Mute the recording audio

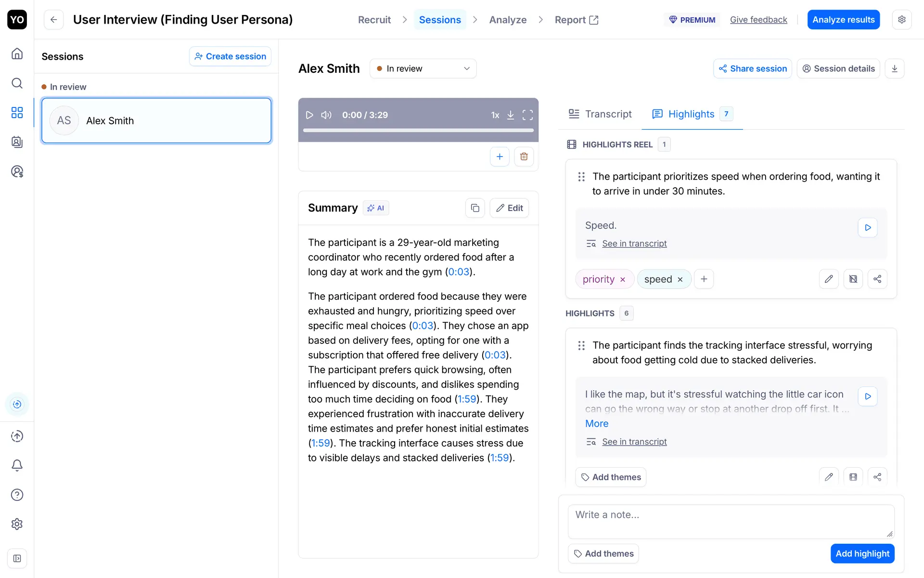tap(326, 115)
